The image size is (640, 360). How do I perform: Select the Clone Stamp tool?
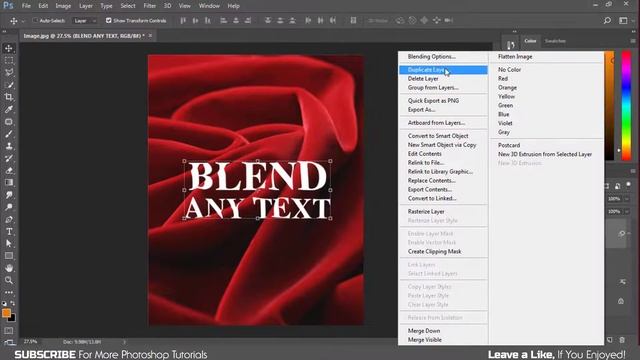9,146
